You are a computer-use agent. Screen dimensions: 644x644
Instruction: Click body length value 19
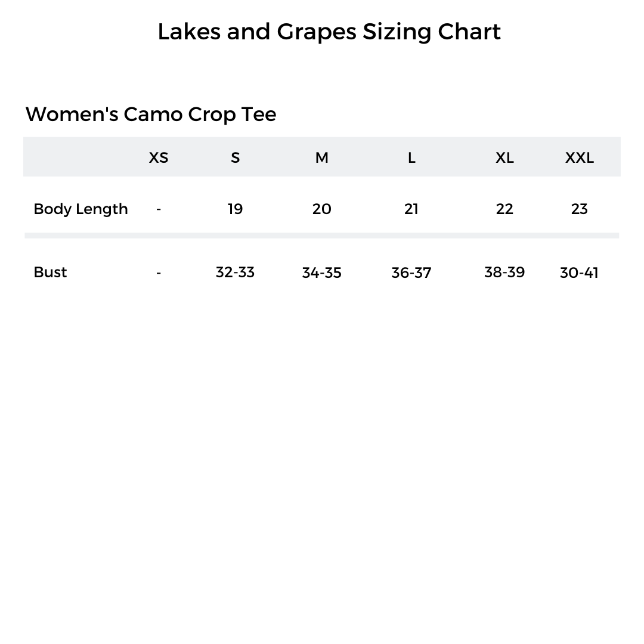[x=235, y=209]
